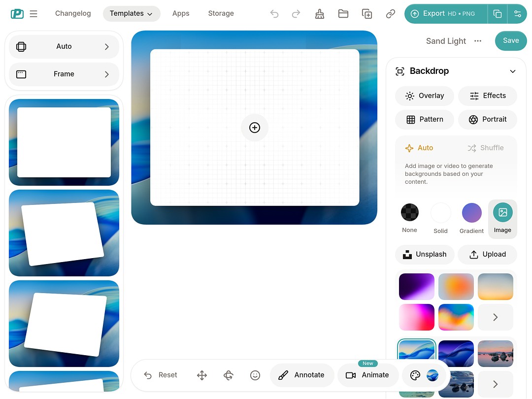
Task: Open the Apps menu item
Action: [181, 13]
